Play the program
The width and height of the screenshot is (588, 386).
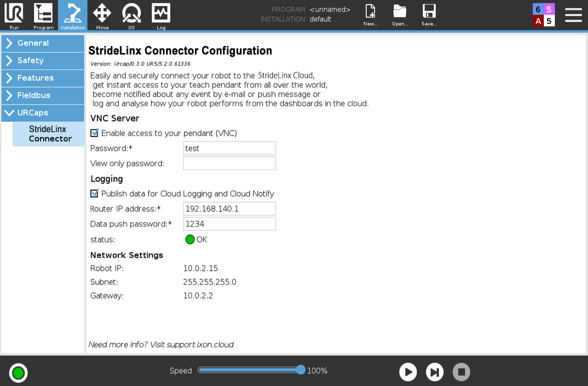408,372
